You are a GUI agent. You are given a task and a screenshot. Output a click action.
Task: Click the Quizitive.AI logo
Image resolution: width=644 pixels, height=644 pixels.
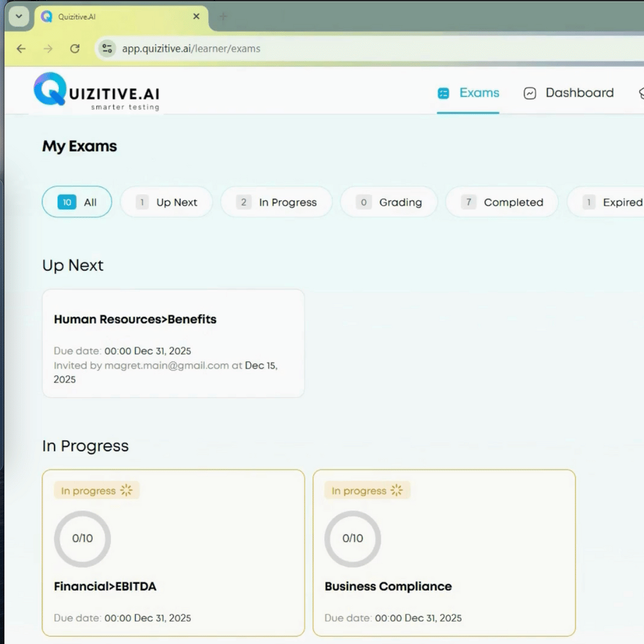click(96, 91)
